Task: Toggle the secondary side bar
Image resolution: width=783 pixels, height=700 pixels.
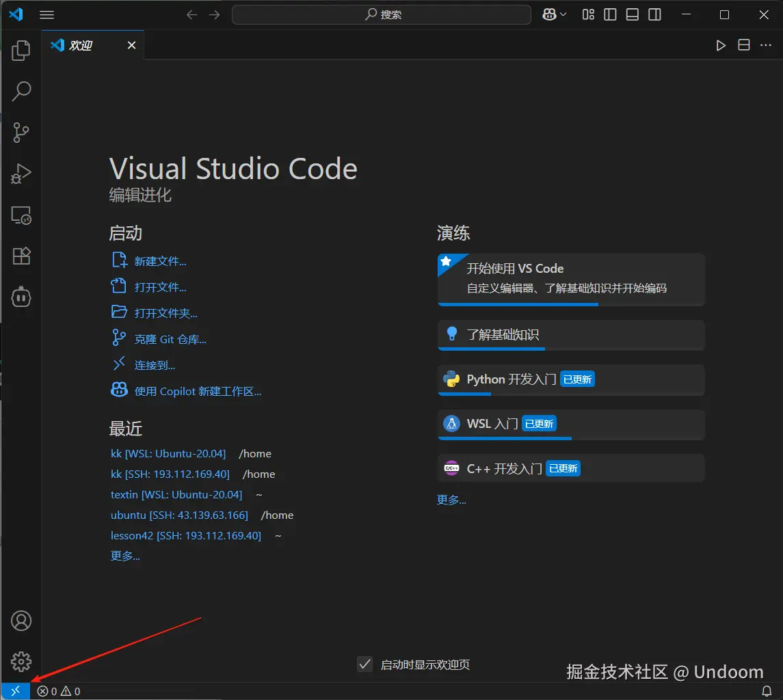Action: point(654,14)
